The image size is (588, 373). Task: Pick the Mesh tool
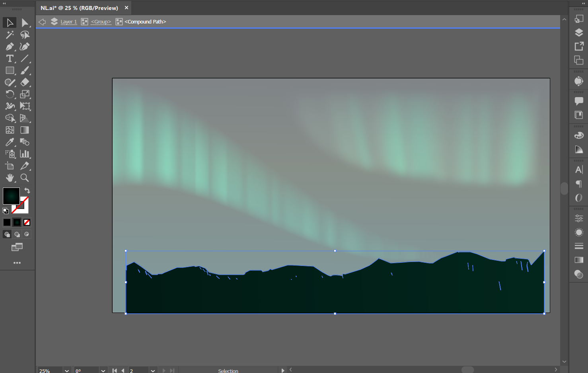[x=10, y=130]
